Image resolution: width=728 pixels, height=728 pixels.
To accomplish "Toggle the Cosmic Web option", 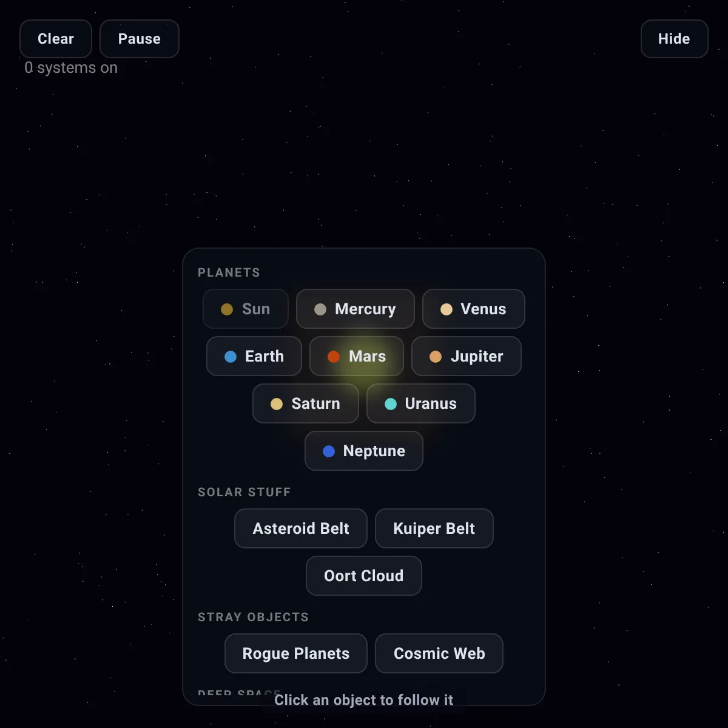I will pyautogui.click(x=439, y=653).
